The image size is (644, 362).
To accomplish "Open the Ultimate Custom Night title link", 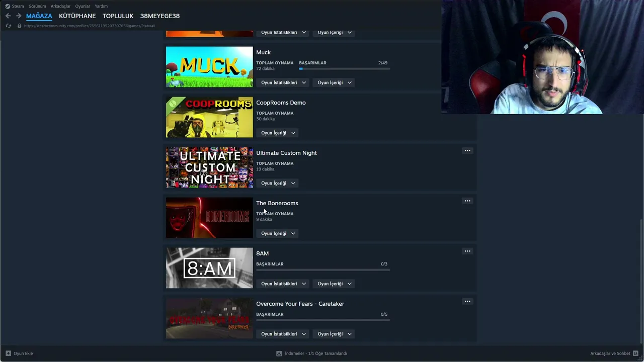I will pyautogui.click(x=286, y=153).
